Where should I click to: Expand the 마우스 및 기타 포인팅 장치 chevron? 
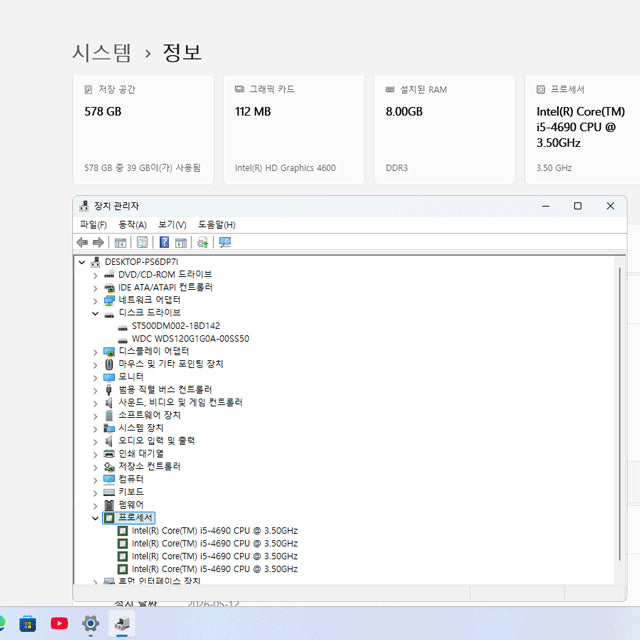pos(95,365)
